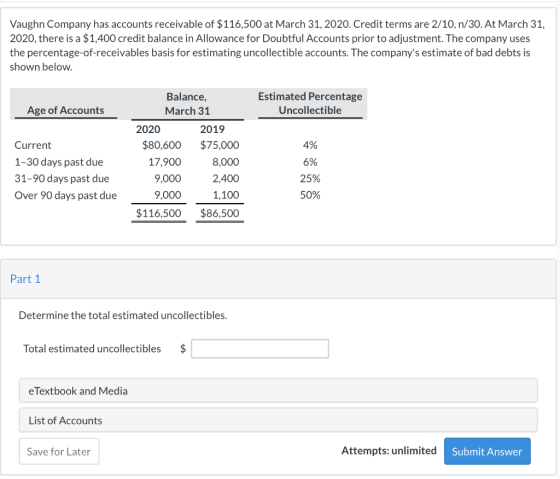Select the 8,000 value in 2019 column
560x479 pixels.
[x=226, y=162]
